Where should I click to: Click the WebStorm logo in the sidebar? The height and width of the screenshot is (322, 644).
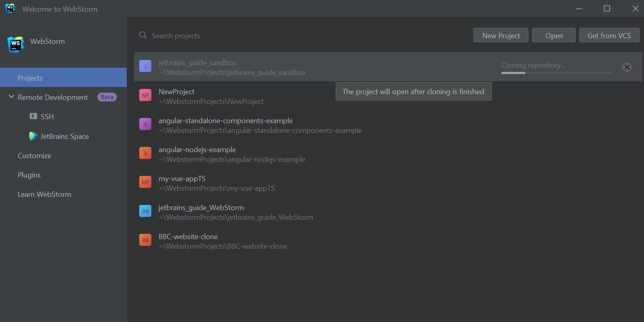pyautogui.click(x=16, y=44)
